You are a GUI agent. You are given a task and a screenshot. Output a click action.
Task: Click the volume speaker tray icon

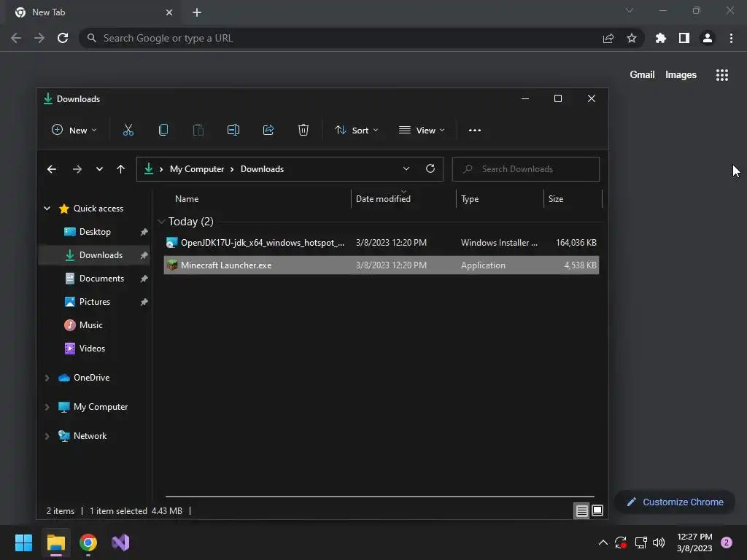(659, 542)
